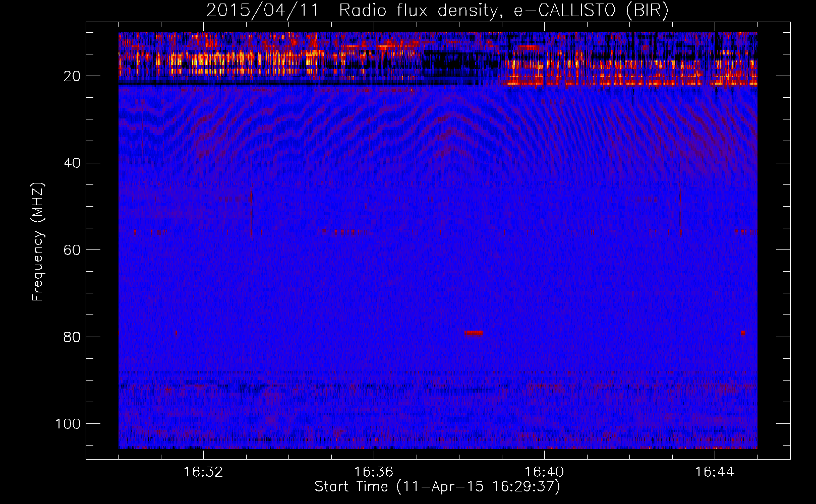
Task: Click the 16:36 time tick label
Action: (x=374, y=472)
